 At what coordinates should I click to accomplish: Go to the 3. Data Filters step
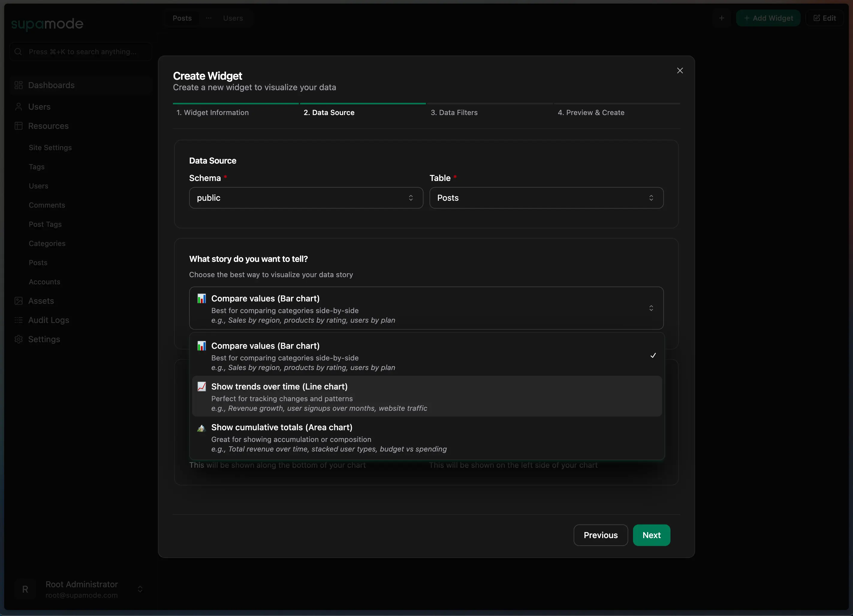[x=454, y=112]
